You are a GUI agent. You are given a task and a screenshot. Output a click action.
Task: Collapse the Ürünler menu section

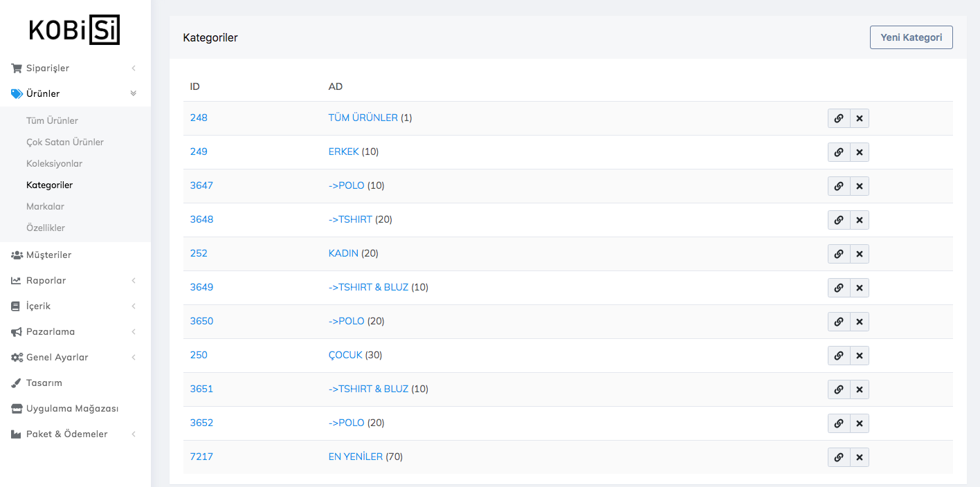tap(133, 93)
